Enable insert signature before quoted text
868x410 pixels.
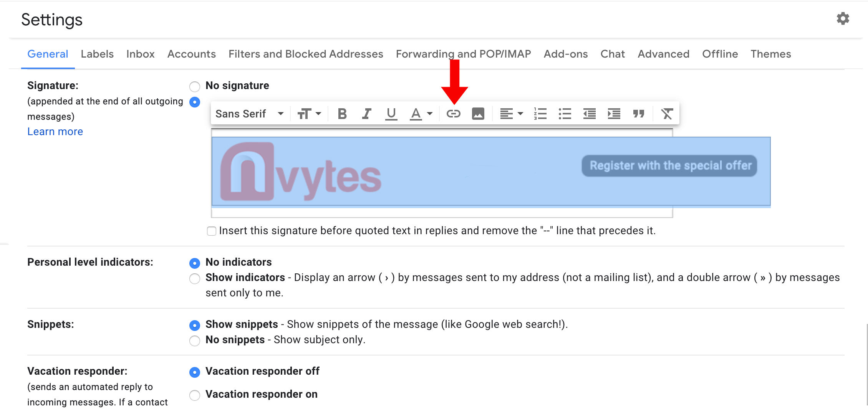click(211, 231)
